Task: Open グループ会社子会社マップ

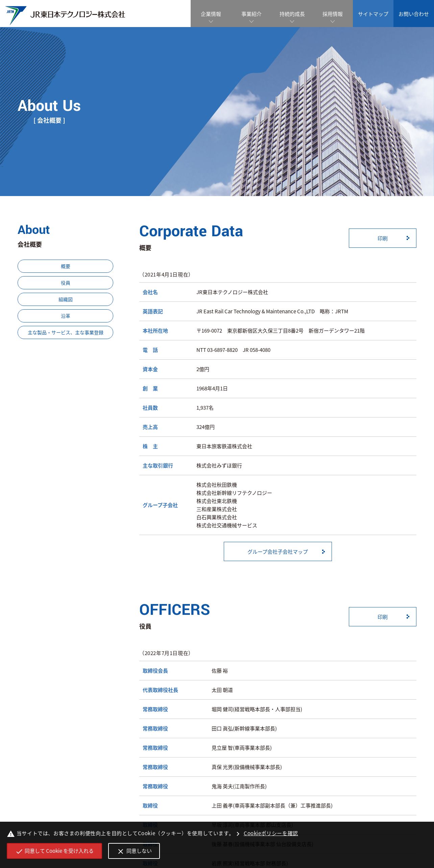Action: coord(278,552)
